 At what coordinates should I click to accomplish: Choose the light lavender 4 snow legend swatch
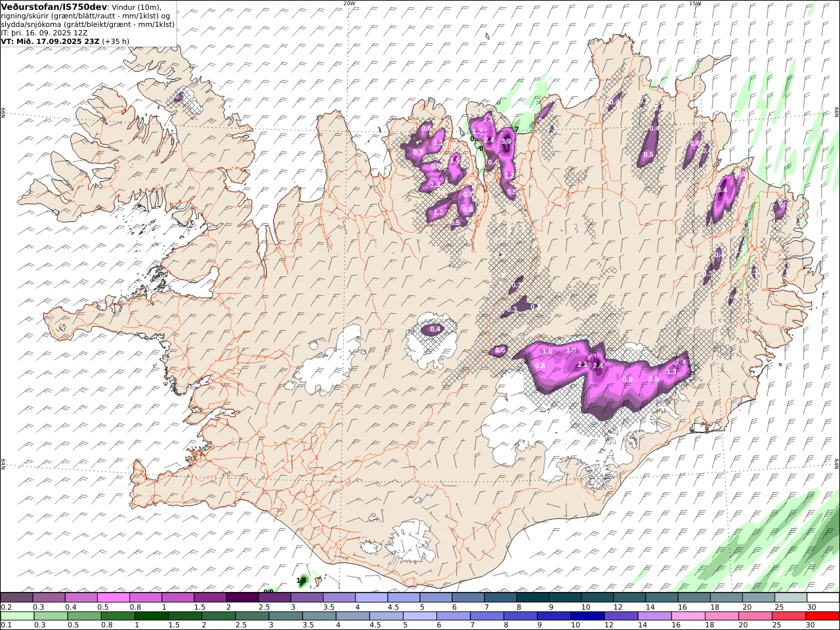(371, 597)
